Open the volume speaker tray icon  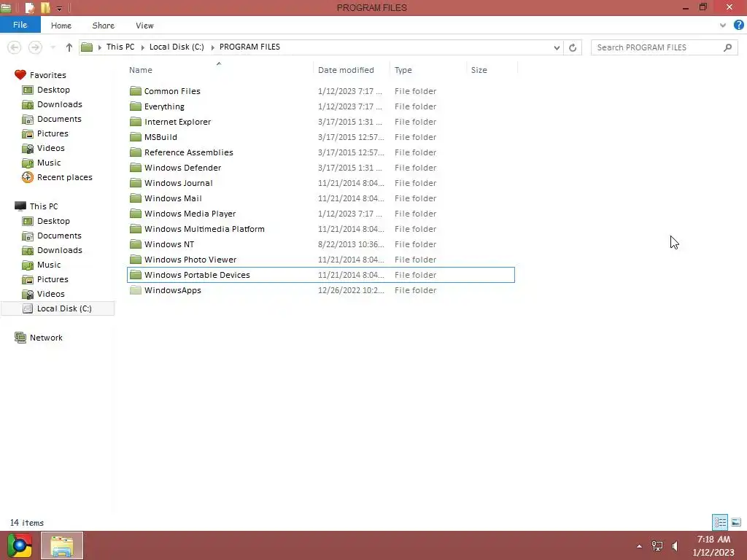[675, 545]
